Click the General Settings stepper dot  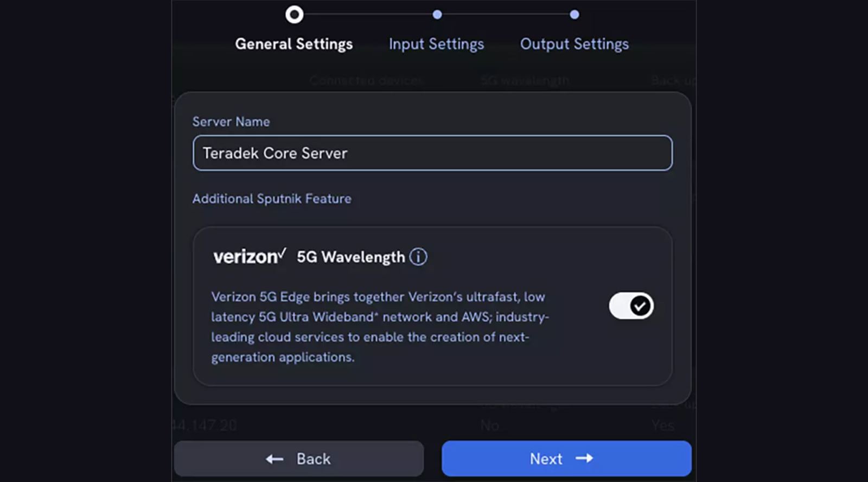(x=293, y=15)
